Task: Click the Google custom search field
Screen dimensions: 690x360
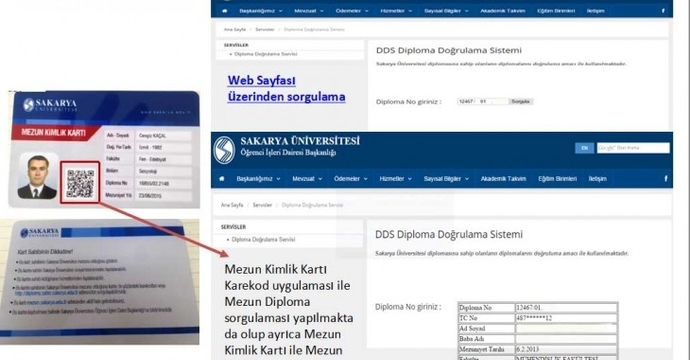Action: [x=633, y=148]
